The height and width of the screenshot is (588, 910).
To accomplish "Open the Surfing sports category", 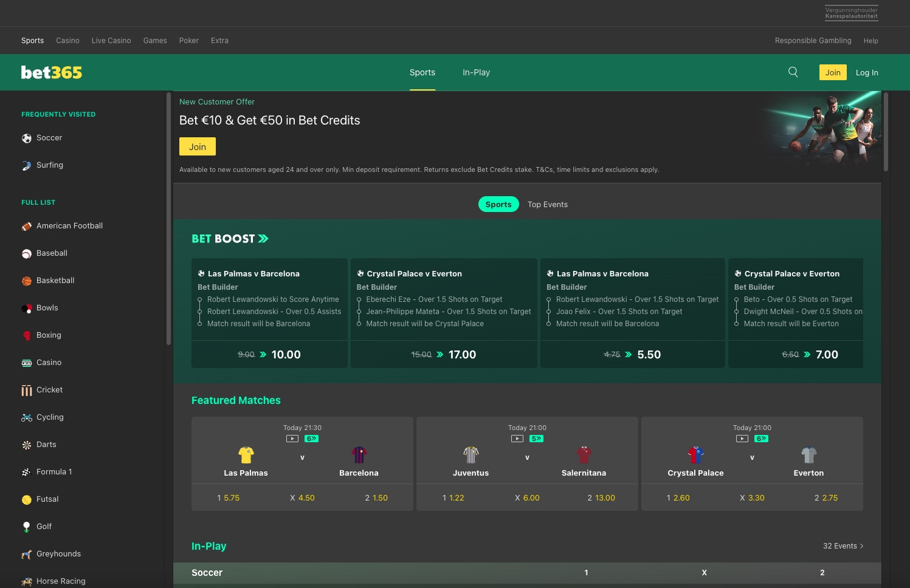I will [50, 165].
